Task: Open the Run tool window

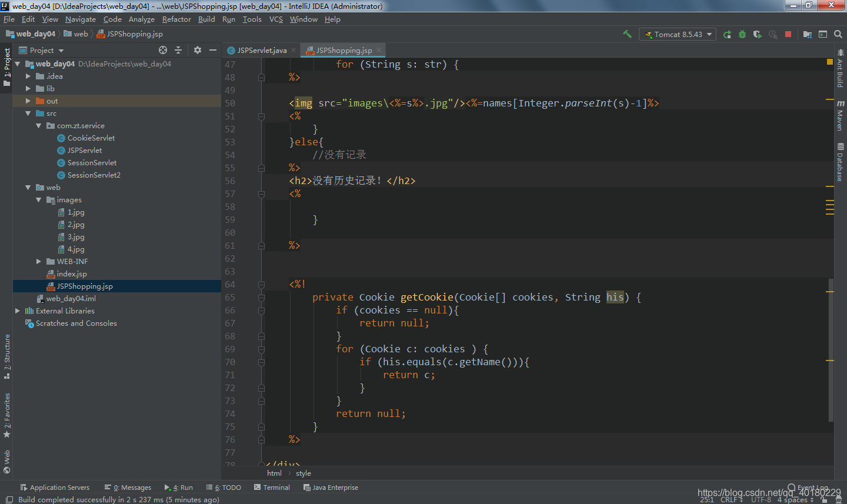Action: click(x=179, y=487)
